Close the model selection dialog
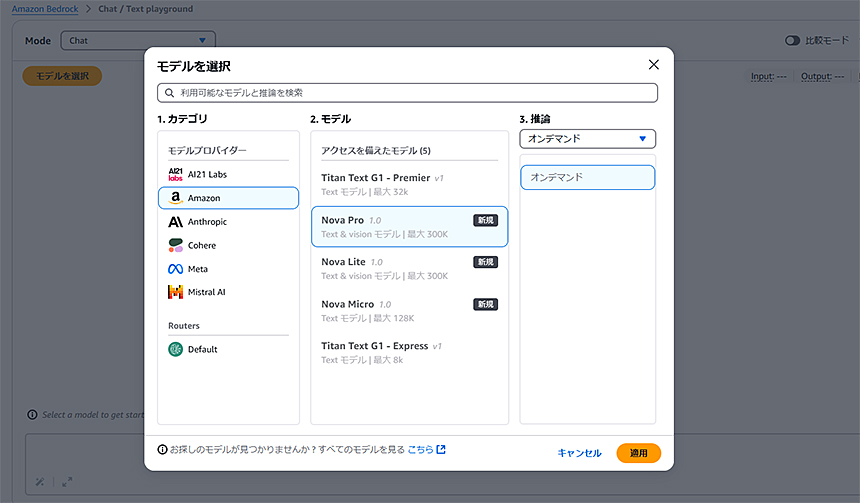Viewport: 860px width, 503px height. pos(653,65)
